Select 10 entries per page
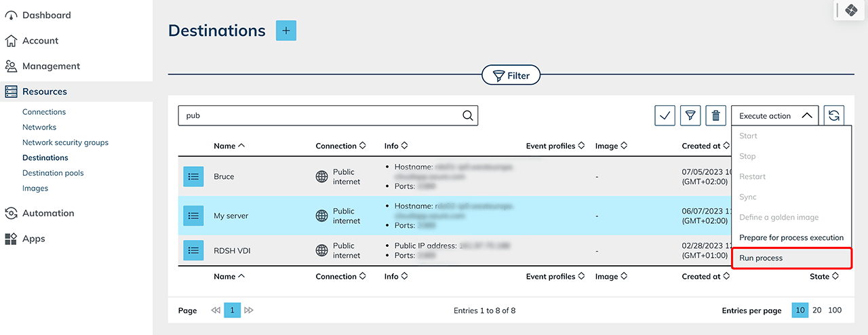Screen dimensions: 868x335 tap(800, 310)
